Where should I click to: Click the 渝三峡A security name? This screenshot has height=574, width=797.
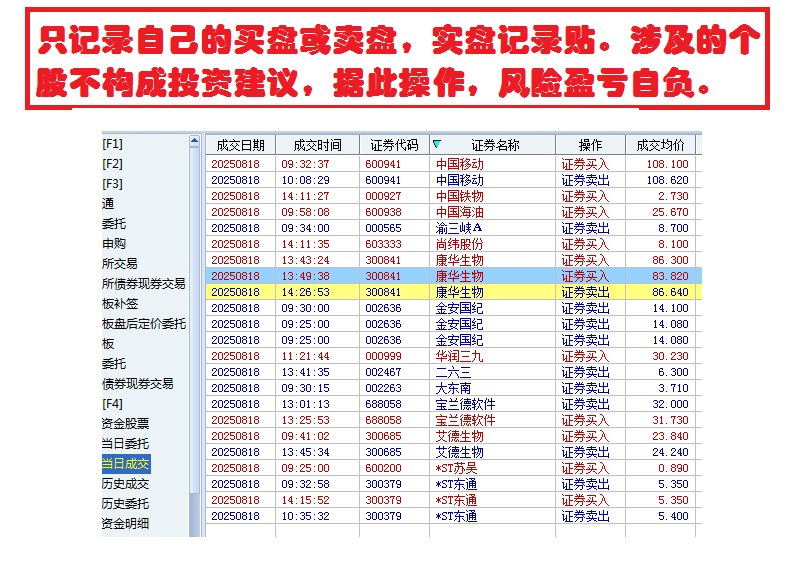(459, 228)
